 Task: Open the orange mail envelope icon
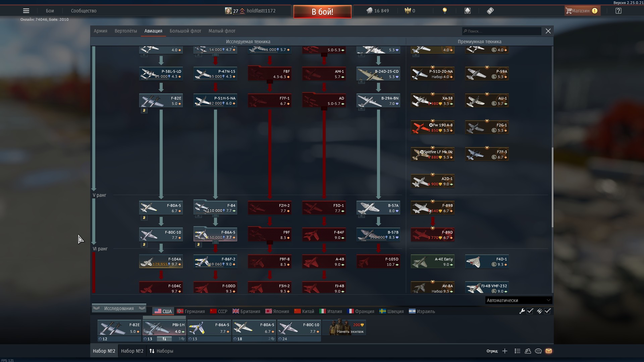[549, 351]
